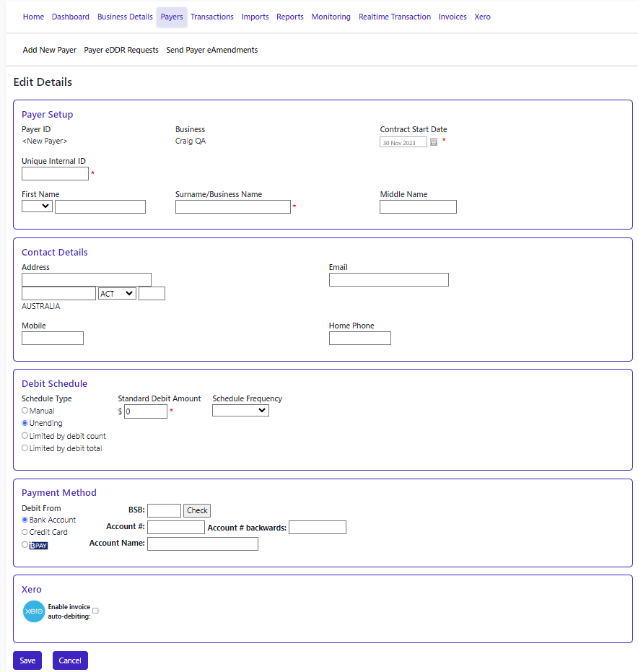Enable invoice auto-debiting checkbox
Screen dimensions: 638x672
(95, 611)
